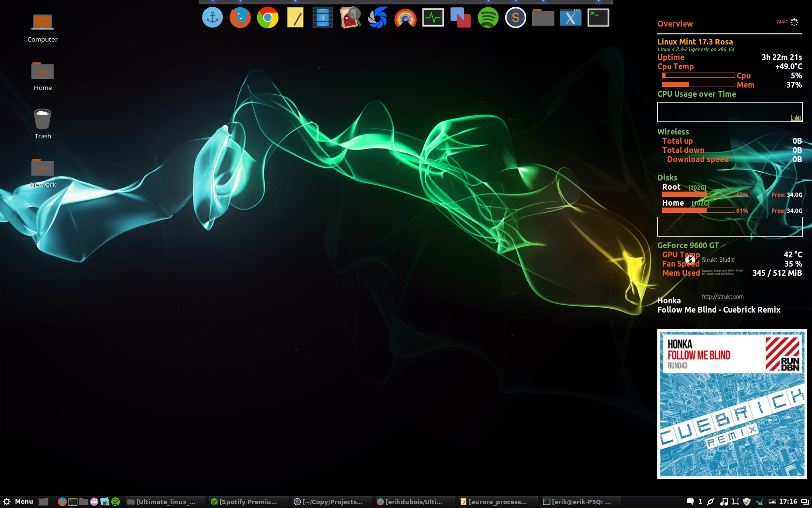Open the rainbow gauge app in the dock
This screenshot has height=508, width=812.
coord(405,18)
